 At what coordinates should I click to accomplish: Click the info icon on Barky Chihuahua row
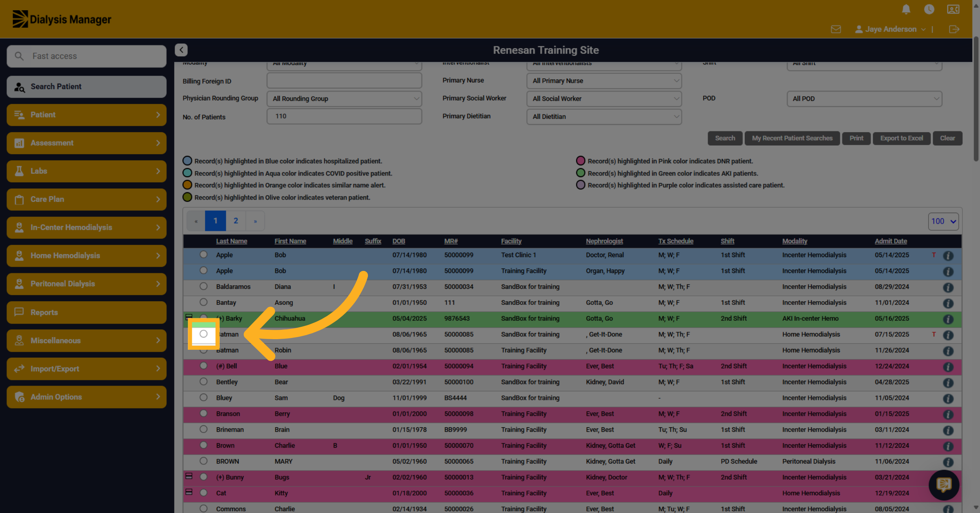coord(948,319)
